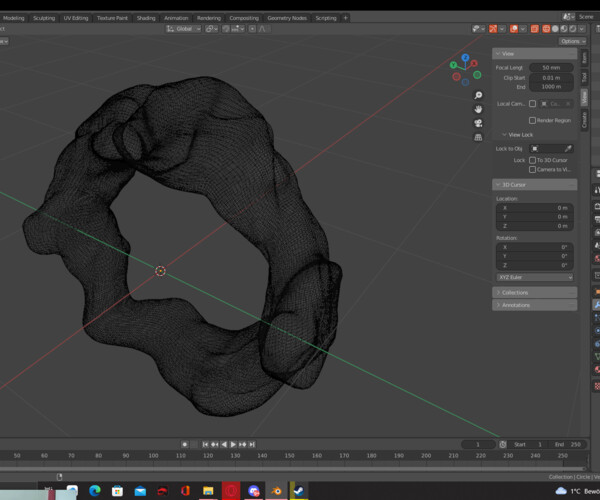Image resolution: width=600 pixels, height=500 pixels.
Task: Switch to the Scripting workspace tab
Action: point(326,18)
